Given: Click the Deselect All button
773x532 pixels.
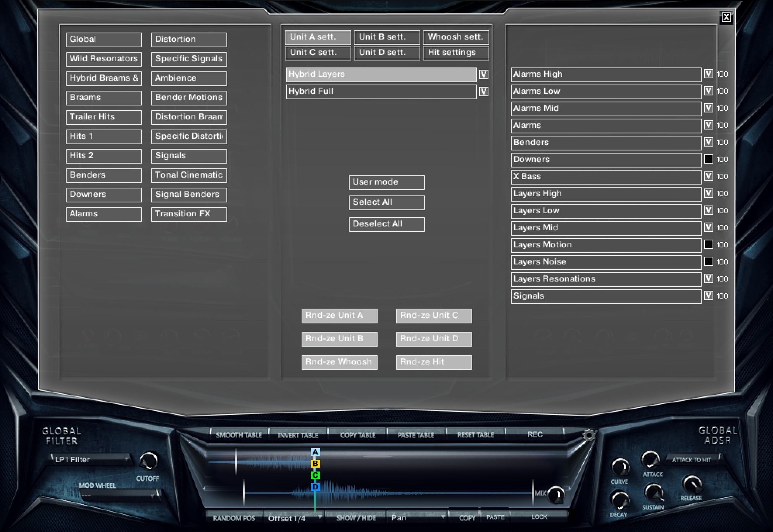Looking at the screenshot, I should [386, 224].
